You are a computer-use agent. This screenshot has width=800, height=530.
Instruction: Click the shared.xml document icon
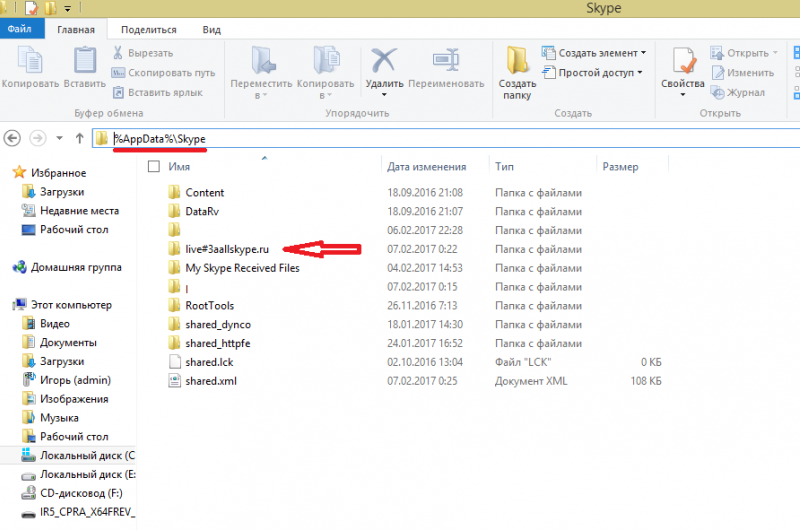click(x=174, y=381)
